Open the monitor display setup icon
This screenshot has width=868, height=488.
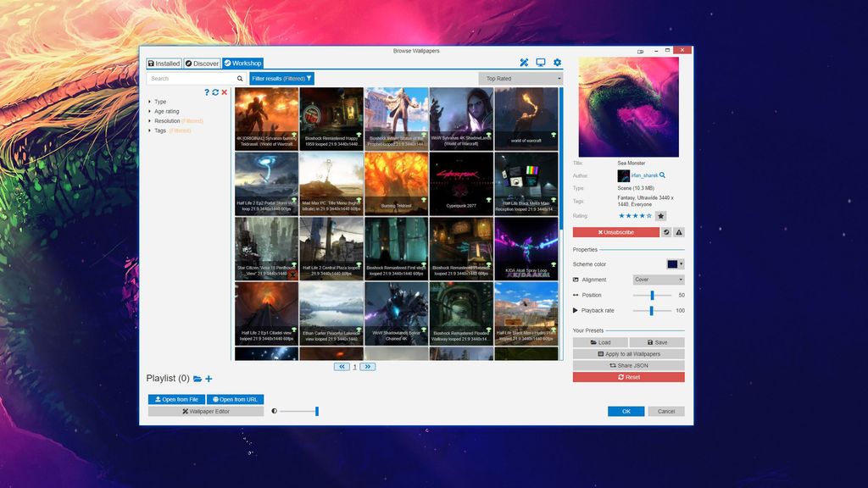[540, 63]
